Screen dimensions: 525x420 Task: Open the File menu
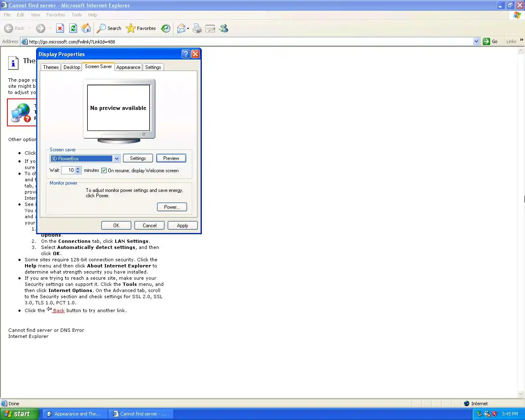point(7,15)
